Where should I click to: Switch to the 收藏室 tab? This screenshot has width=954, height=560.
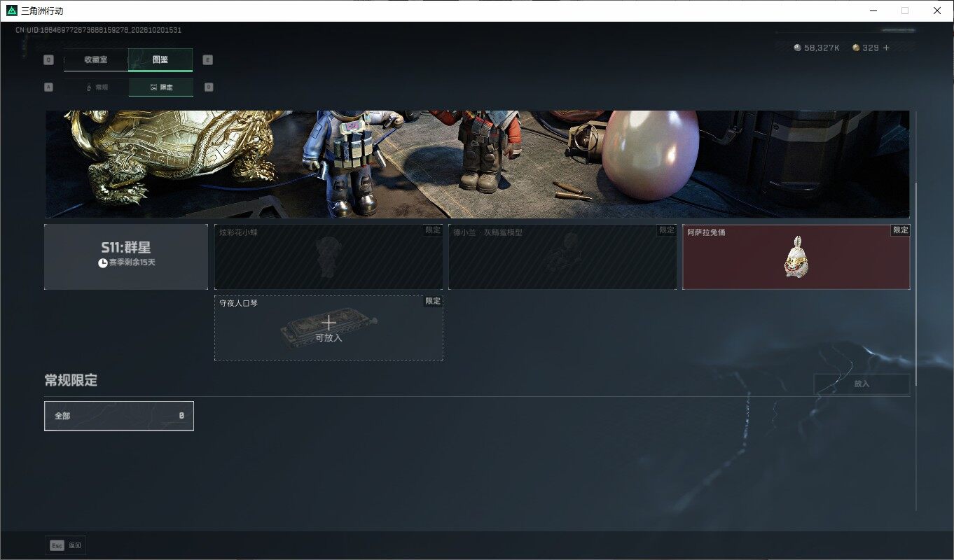tap(96, 59)
